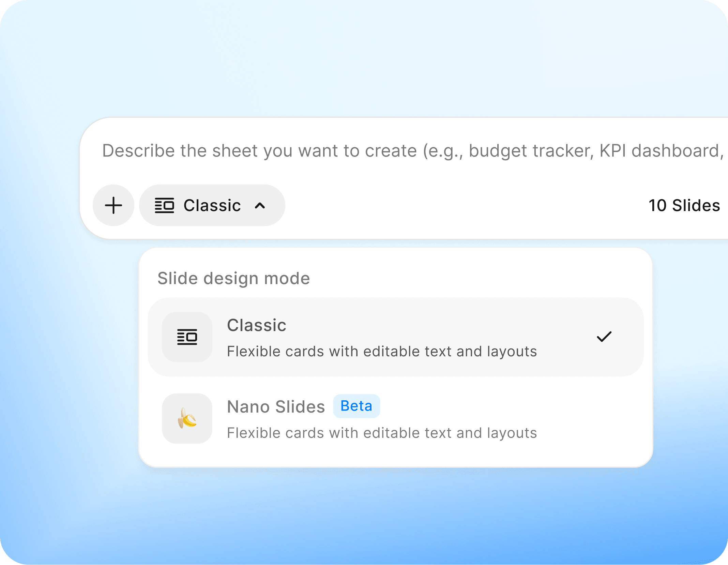Screen dimensions: 728x565
Task: Click the Classic option's card-layout icon tile
Action: [187, 337]
